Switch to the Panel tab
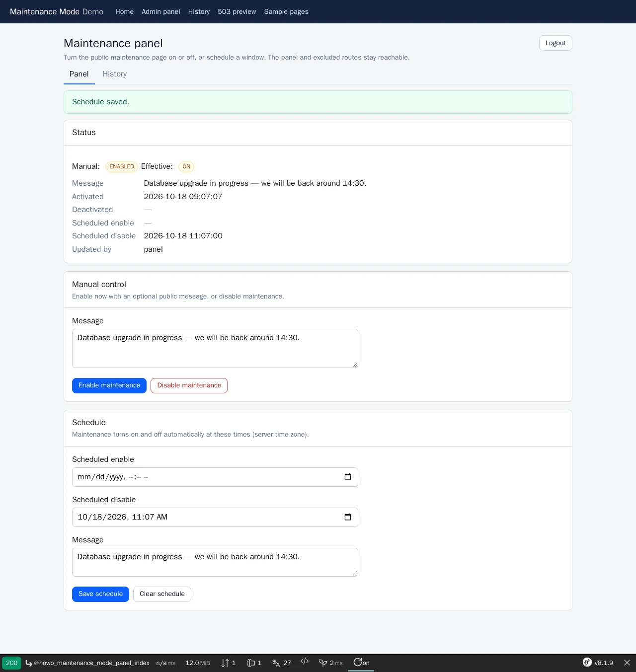 pos(79,74)
